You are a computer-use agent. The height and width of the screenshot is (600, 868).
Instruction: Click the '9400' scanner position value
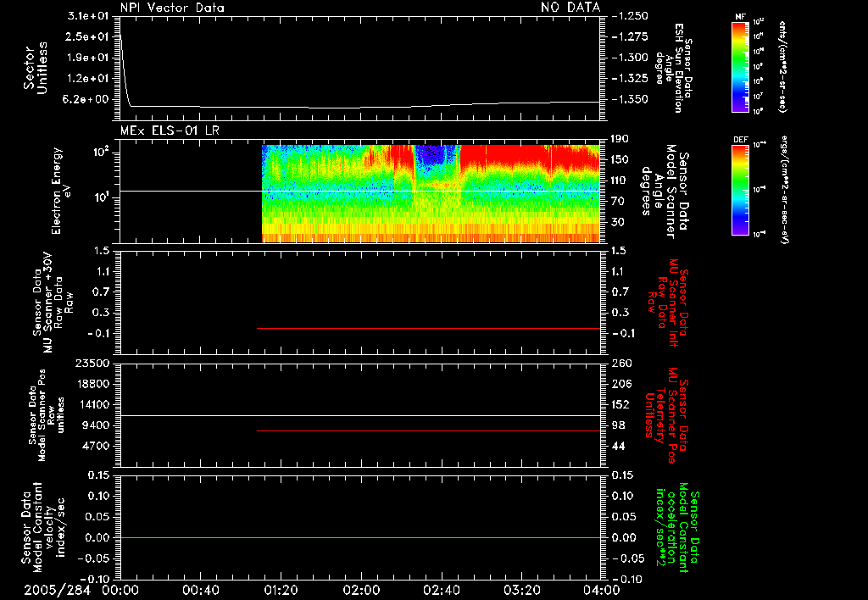click(97, 425)
